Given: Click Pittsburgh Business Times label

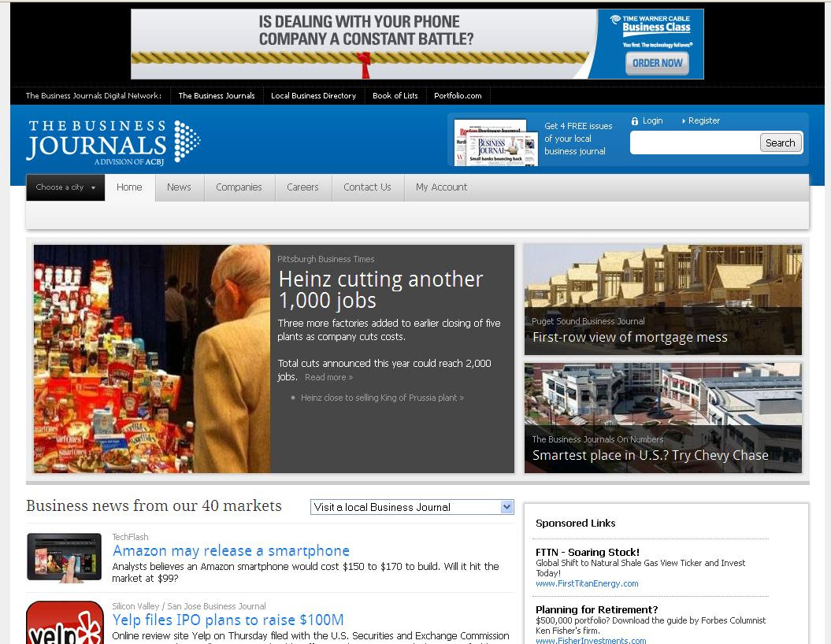Looking at the screenshot, I should 325,259.
